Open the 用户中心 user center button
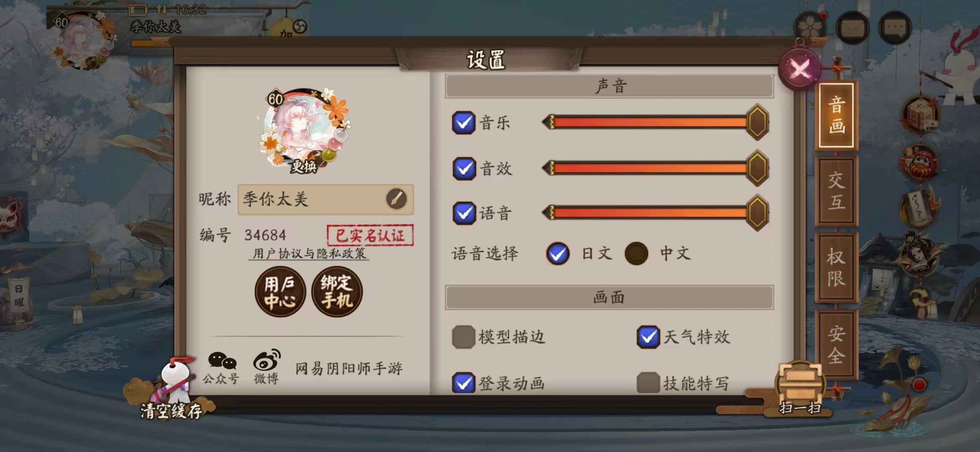The width and height of the screenshot is (980, 452). (x=280, y=292)
